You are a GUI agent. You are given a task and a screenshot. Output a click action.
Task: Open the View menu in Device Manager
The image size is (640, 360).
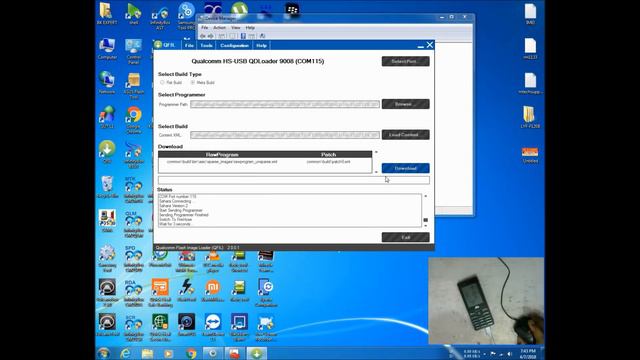236,28
